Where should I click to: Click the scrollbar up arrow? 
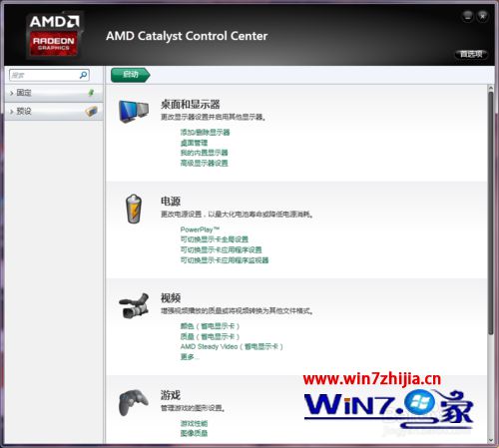tap(491, 88)
